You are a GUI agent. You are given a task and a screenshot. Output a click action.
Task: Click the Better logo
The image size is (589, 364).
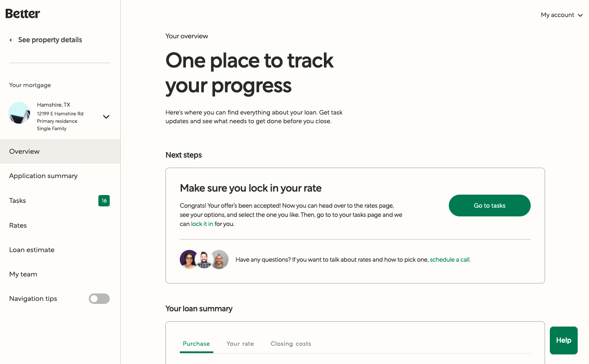(x=23, y=13)
